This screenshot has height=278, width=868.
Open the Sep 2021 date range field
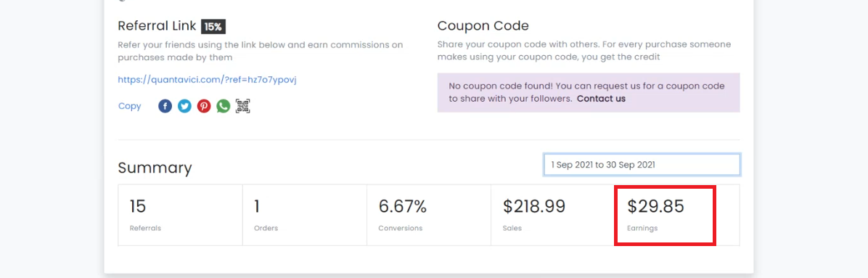click(642, 165)
